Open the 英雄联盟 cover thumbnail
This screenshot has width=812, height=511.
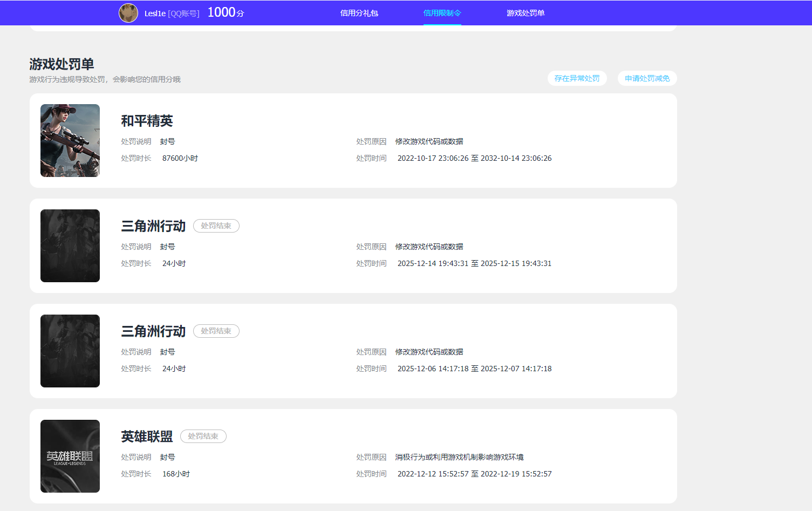click(x=70, y=456)
